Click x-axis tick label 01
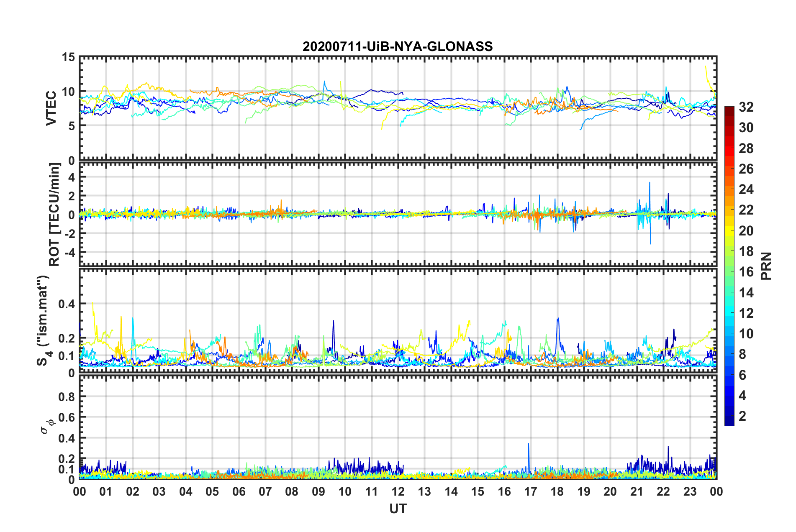796x532 pixels. click(x=106, y=491)
